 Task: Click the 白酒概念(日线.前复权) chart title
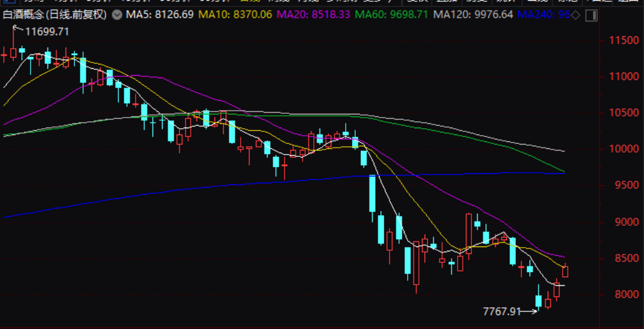(55, 14)
